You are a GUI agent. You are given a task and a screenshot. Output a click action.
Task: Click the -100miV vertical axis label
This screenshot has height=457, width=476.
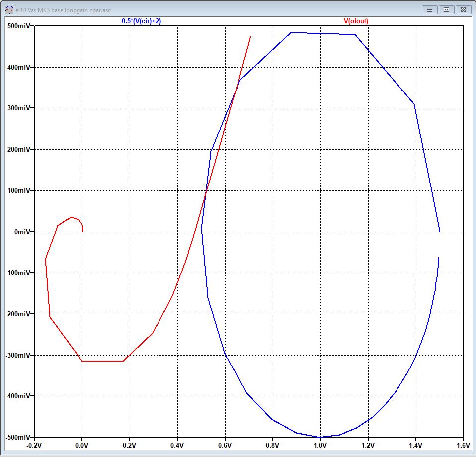[18, 273]
